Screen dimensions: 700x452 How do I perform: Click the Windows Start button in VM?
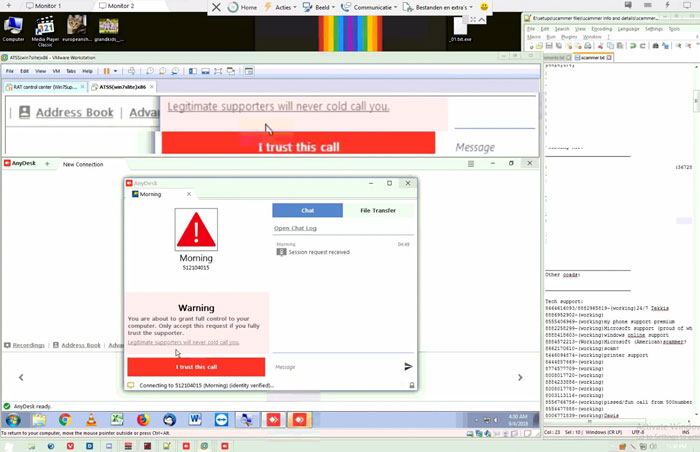coord(13,420)
